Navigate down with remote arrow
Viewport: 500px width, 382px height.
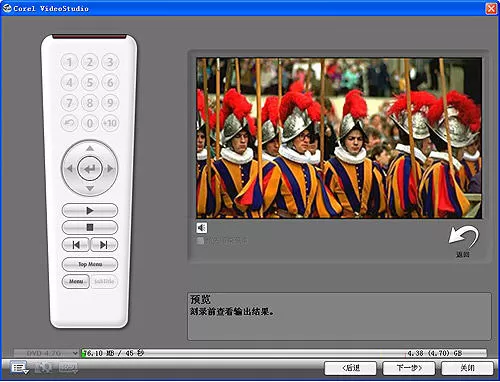(x=90, y=189)
